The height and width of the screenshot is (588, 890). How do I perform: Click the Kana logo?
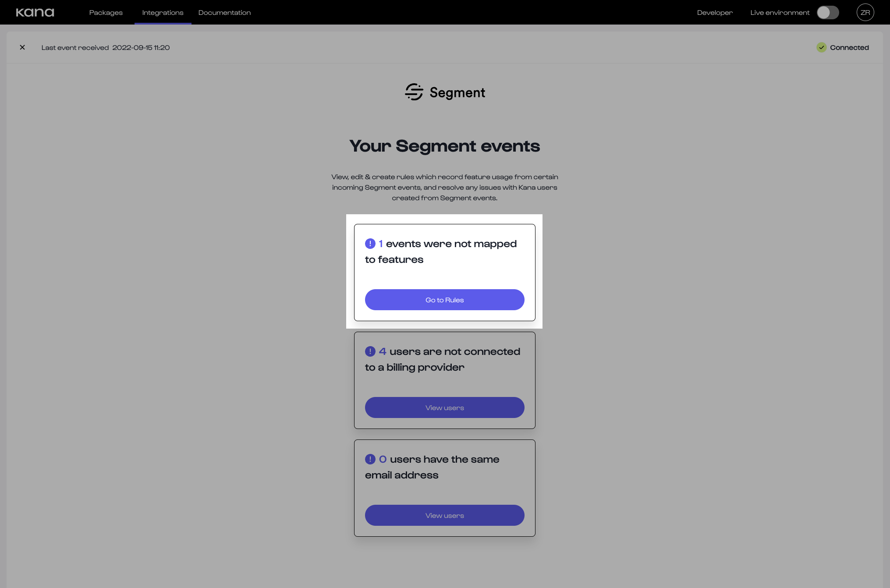(35, 12)
